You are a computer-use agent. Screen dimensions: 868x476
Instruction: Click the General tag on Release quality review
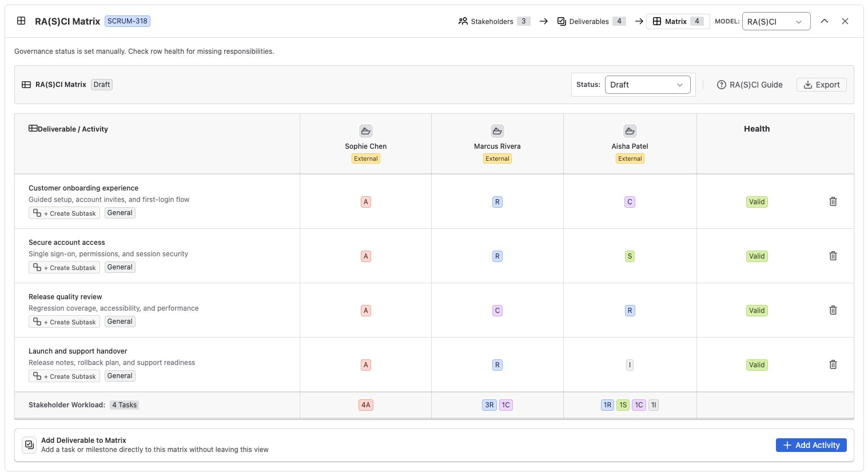pos(120,322)
